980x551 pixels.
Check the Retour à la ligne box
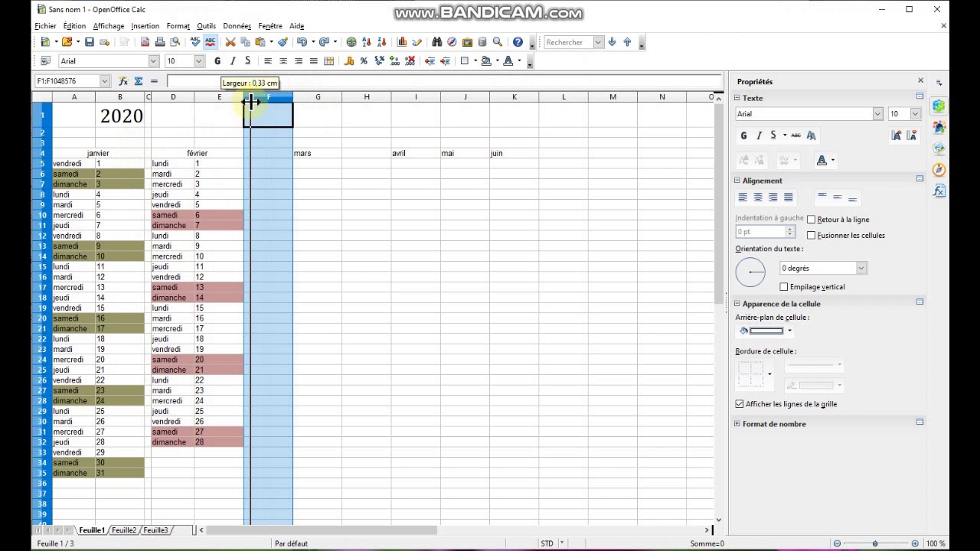[x=811, y=220]
